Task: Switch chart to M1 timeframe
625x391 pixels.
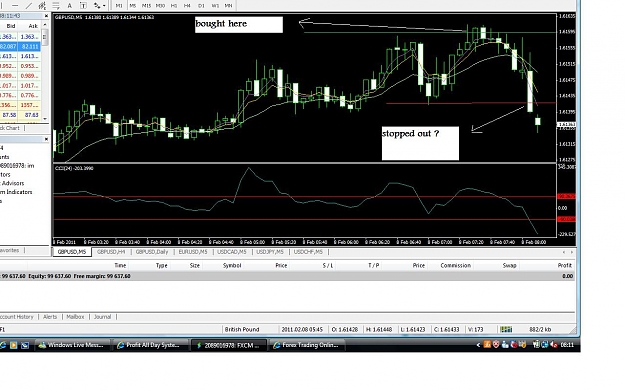Action: point(119,6)
